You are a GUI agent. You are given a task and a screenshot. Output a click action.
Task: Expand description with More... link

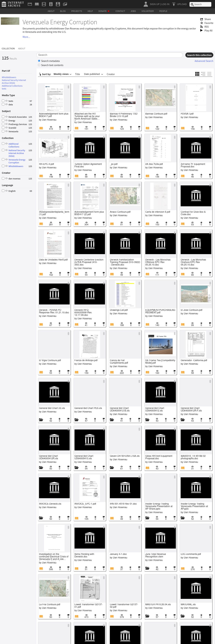pyautogui.click(x=26, y=37)
